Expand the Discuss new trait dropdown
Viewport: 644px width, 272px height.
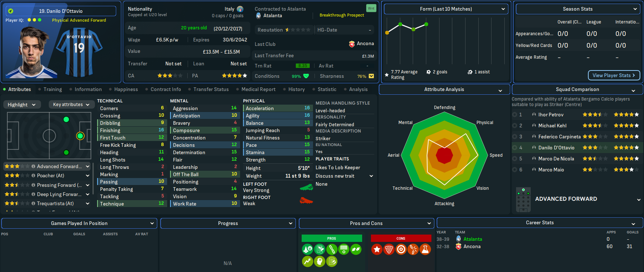[x=371, y=176]
